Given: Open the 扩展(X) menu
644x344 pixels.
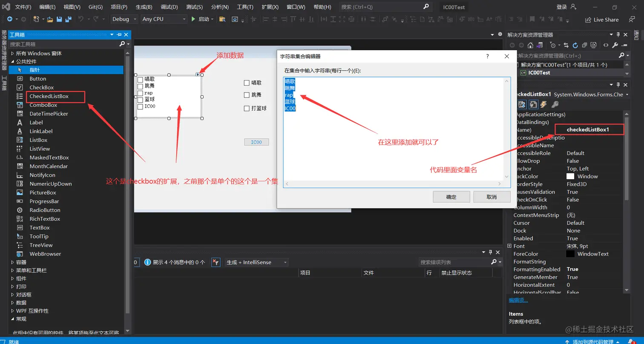Looking at the screenshot, I should (x=270, y=7).
